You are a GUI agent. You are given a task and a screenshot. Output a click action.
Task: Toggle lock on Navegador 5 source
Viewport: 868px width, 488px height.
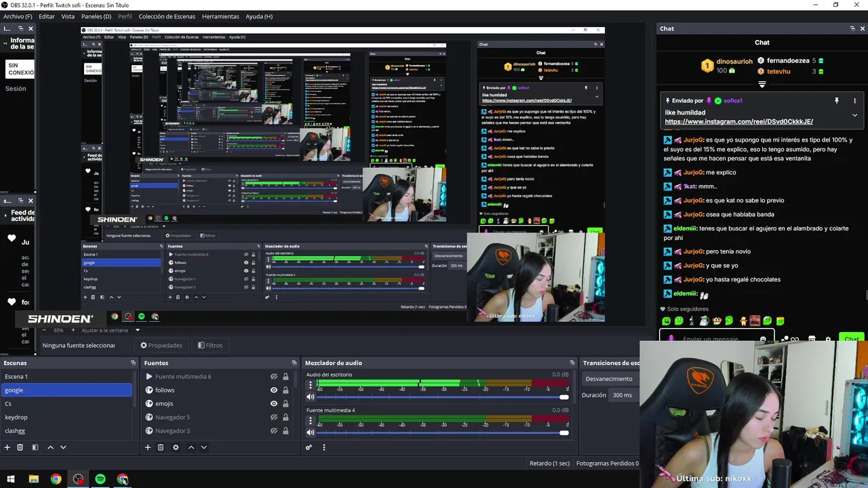[285, 418]
